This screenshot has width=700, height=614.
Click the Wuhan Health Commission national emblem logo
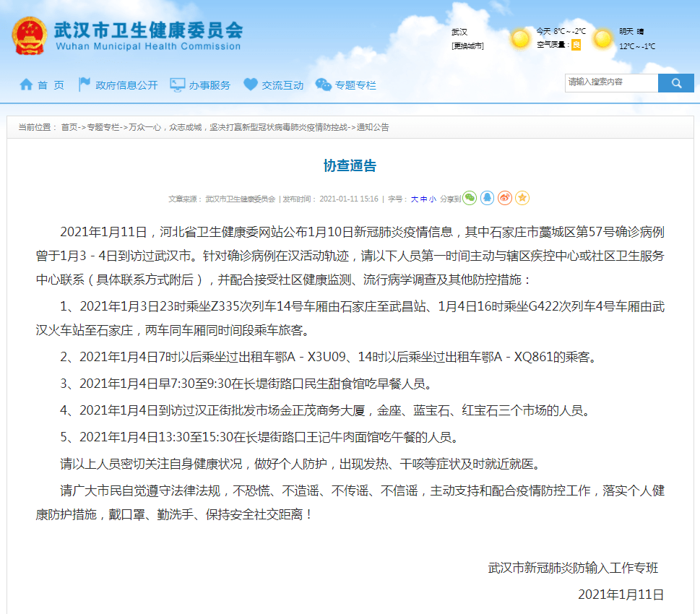[x=29, y=35]
